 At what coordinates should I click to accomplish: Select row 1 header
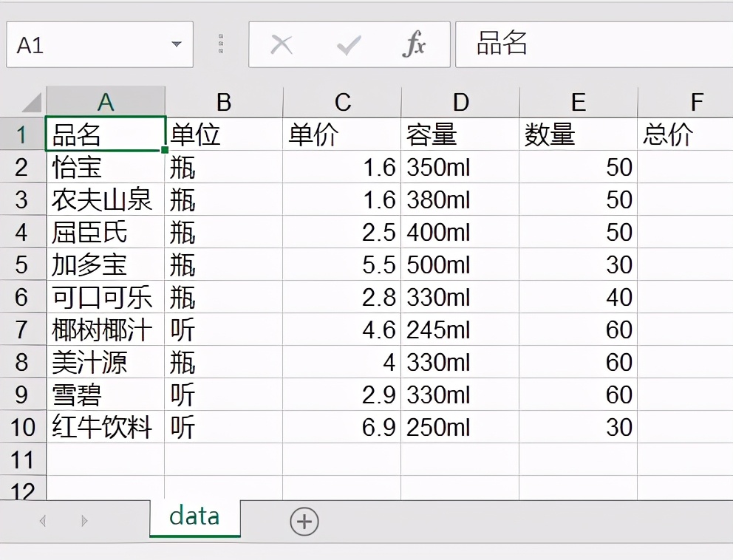pos(23,134)
